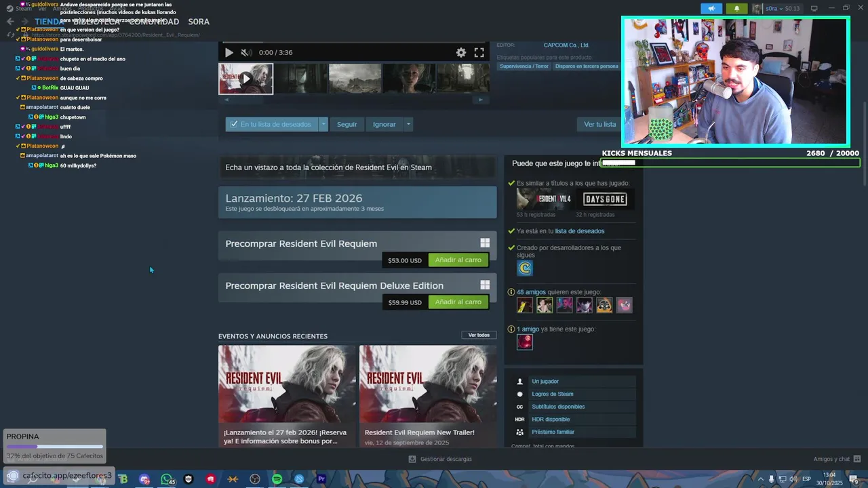Open the COMUNIDAD tab in Steam

(154, 22)
